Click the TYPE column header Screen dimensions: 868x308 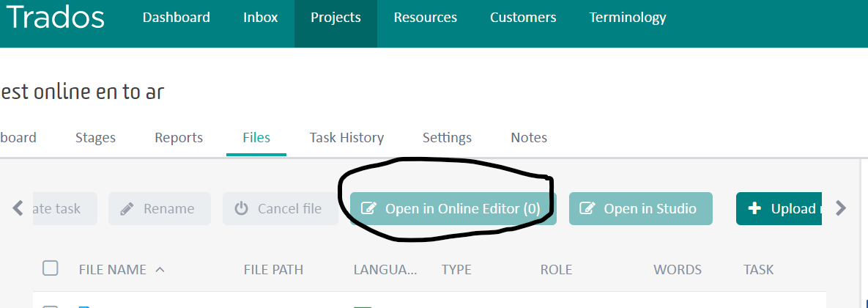click(456, 270)
